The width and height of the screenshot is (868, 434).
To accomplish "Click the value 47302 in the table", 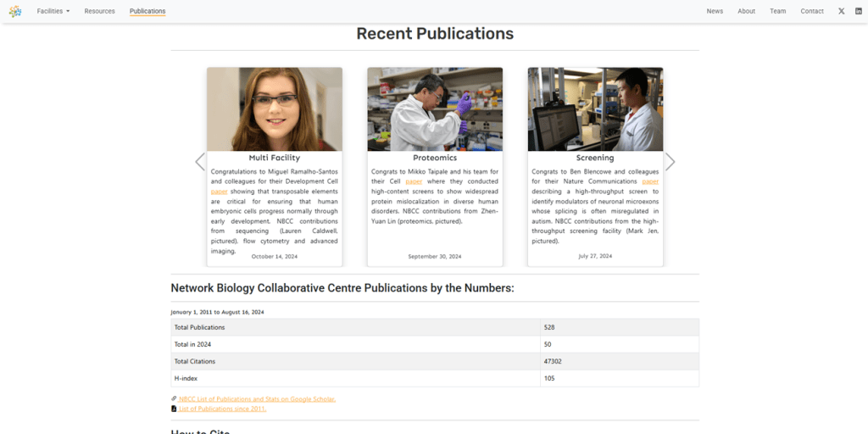I will pos(553,361).
